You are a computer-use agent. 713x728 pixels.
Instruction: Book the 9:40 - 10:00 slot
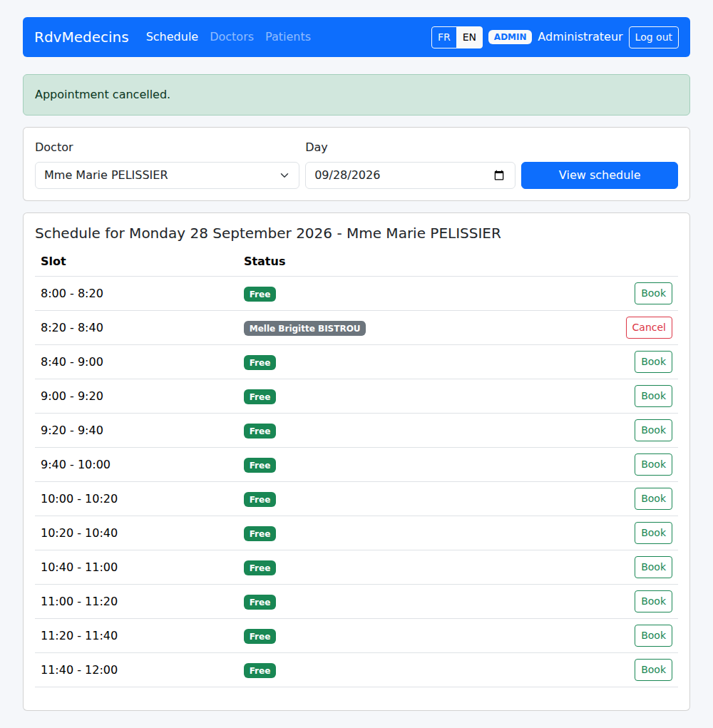point(653,464)
